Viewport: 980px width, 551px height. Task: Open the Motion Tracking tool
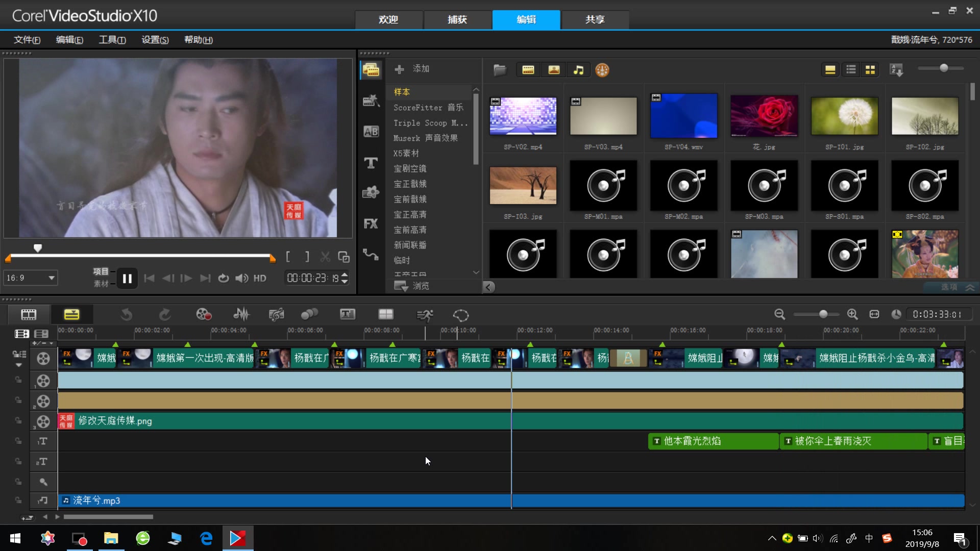[x=309, y=315]
